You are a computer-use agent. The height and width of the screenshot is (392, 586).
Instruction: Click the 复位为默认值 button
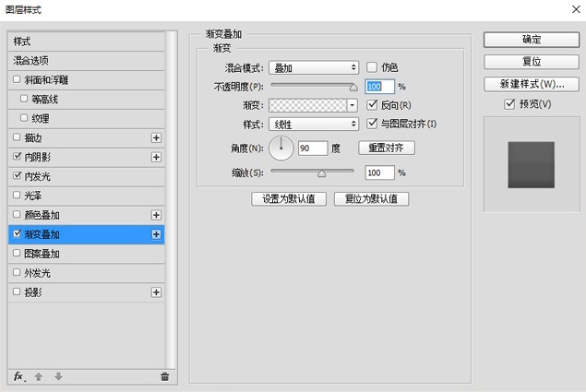[371, 199]
